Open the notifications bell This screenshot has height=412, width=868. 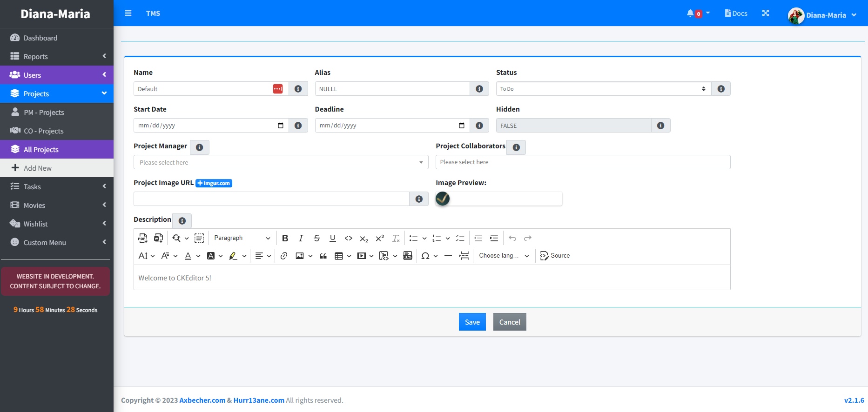[690, 13]
